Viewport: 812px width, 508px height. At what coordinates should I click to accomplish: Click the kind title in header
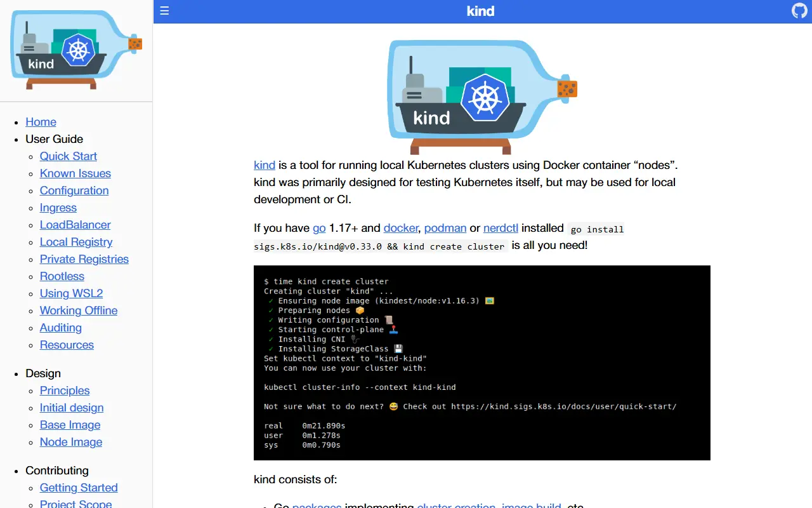(480, 11)
